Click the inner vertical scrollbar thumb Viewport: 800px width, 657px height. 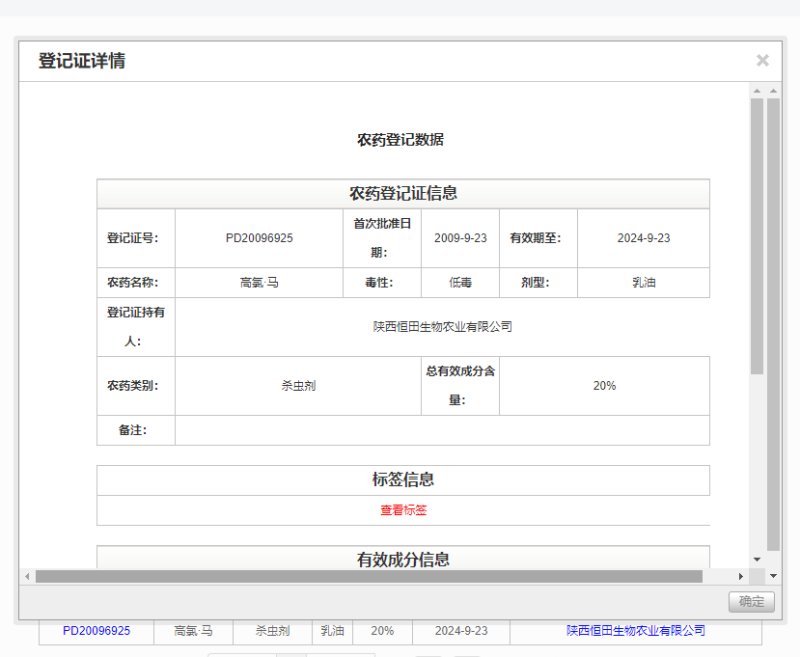tap(757, 236)
